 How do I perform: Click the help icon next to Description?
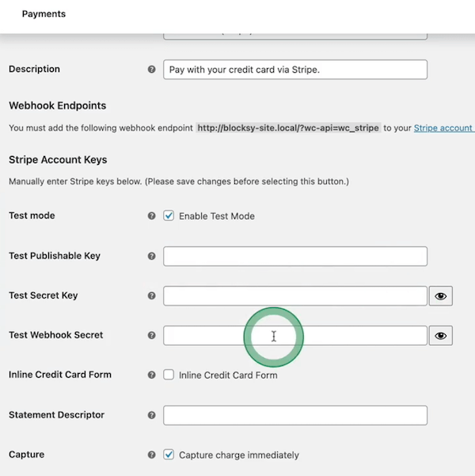click(152, 70)
